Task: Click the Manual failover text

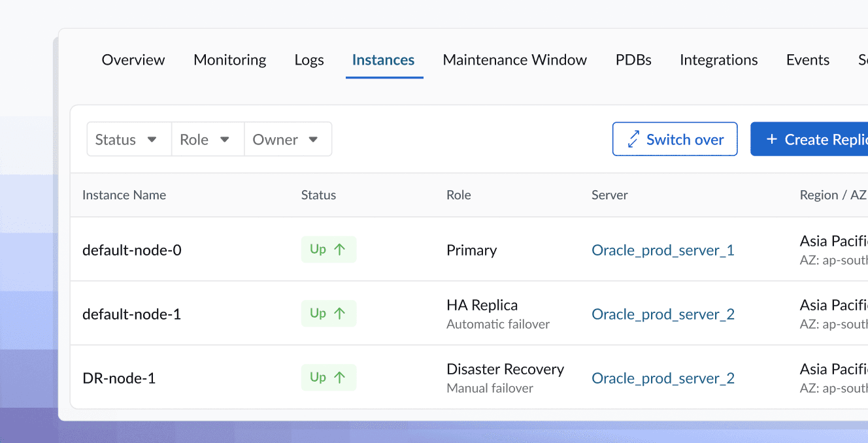Action: click(490, 388)
